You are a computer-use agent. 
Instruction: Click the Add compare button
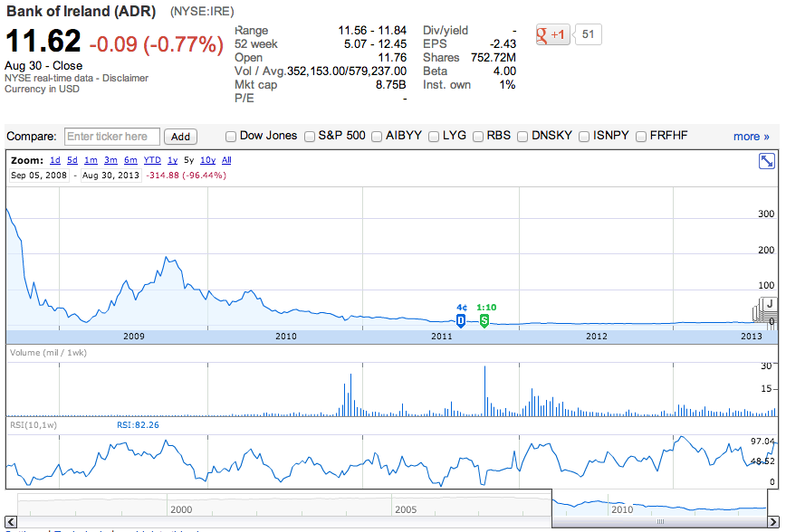point(180,137)
